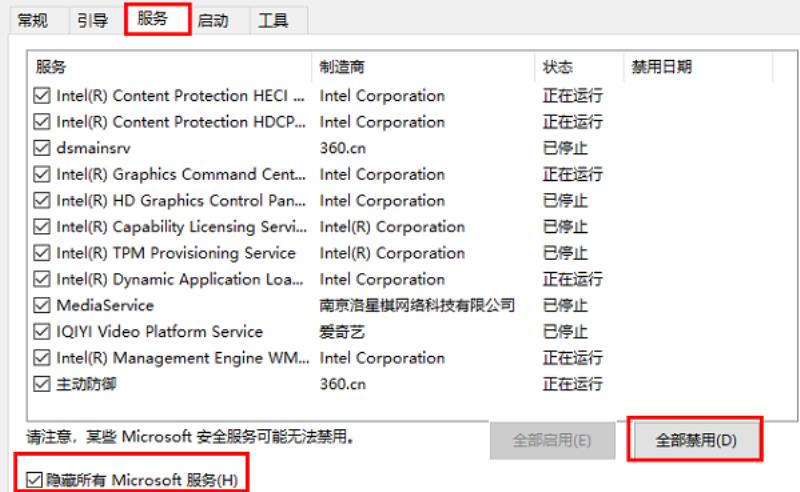This screenshot has width=800, height=492.
Task: Uncheck the 主动防御 service checkbox
Action: point(41,384)
